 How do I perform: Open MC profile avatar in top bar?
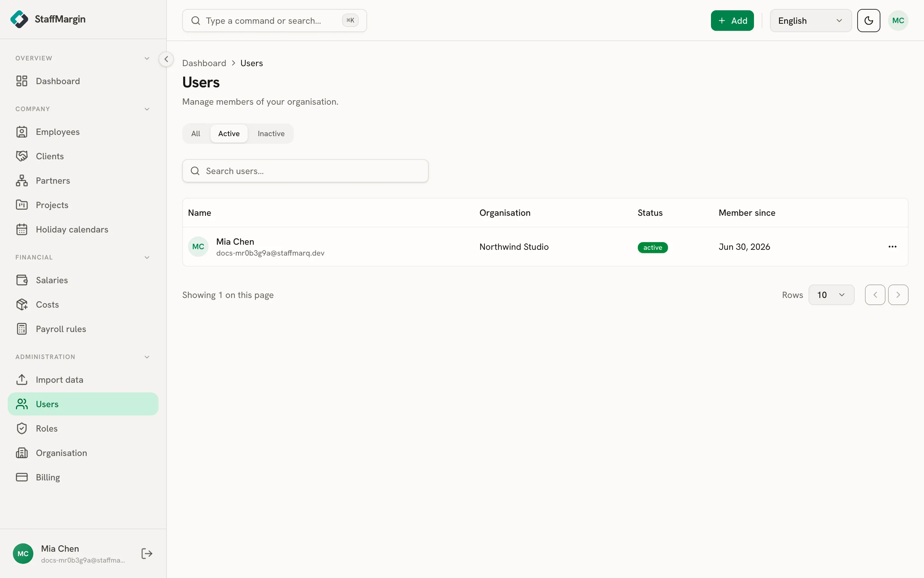[898, 21]
